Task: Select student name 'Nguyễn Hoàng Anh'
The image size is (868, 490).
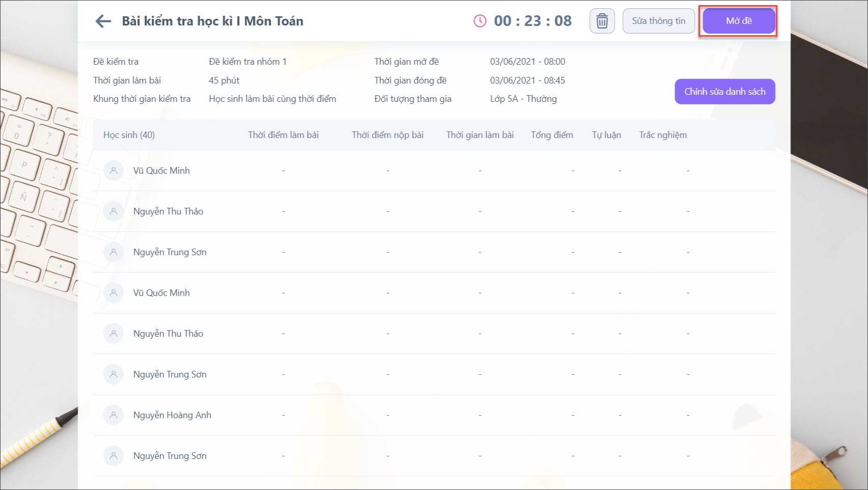Action: 172,415
